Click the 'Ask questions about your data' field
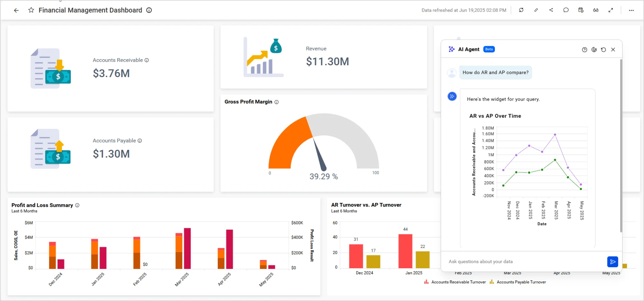 (515, 261)
